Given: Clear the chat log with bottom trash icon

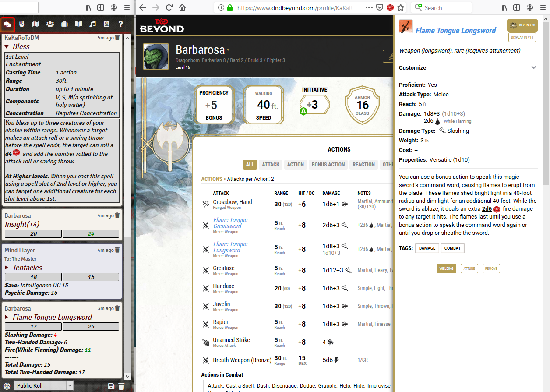Looking at the screenshot, I should coord(121,386).
